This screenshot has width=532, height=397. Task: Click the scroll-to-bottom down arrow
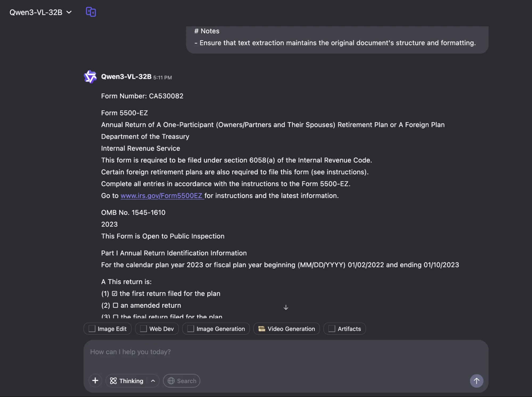[x=286, y=308]
